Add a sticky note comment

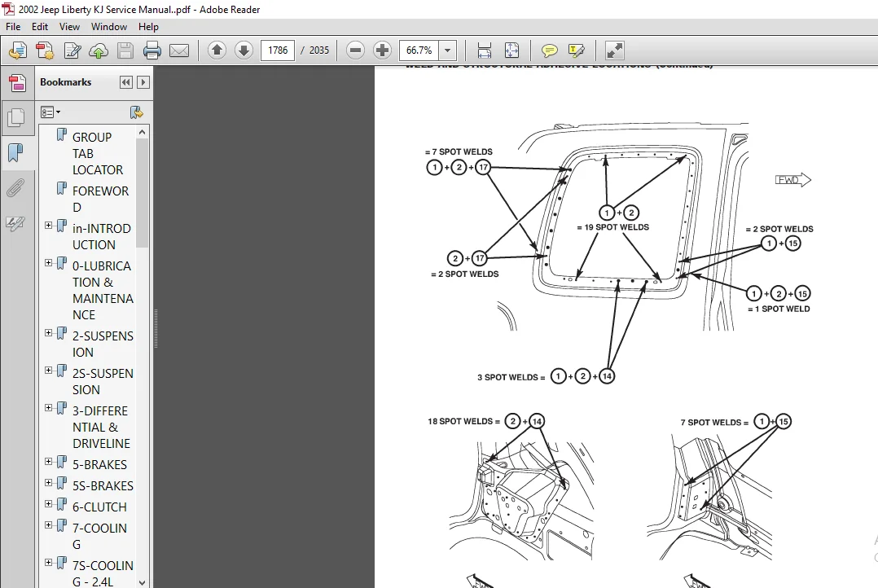pyautogui.click(x=549, y=51)
